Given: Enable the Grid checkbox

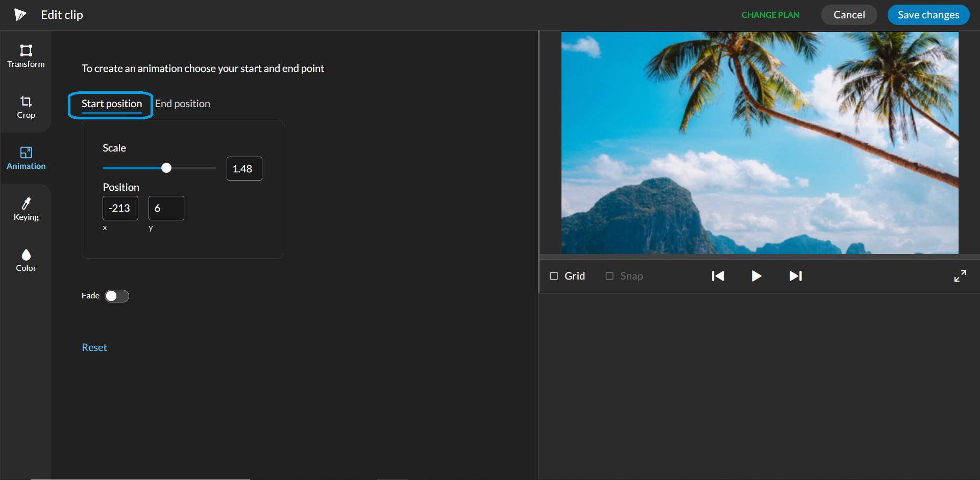Looking at the screenshot, I should coord(554,276).
